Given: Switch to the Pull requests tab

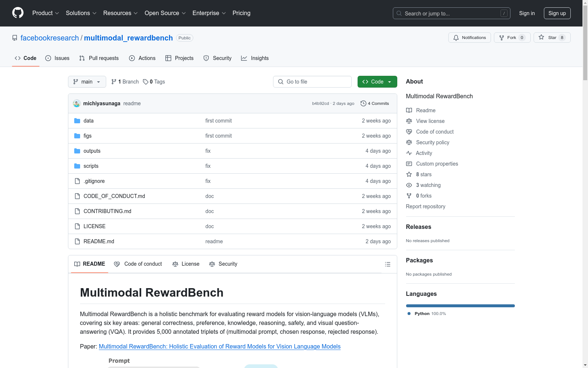Looking at the screenshot, I should (99, 58).
